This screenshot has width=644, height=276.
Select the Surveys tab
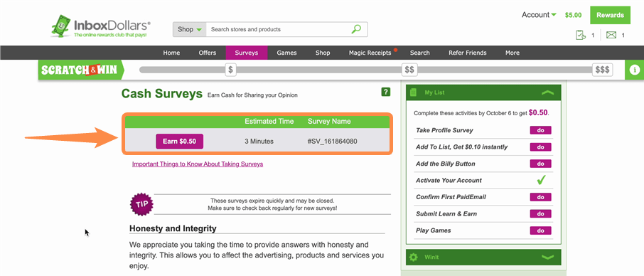[x=247, y=53]
